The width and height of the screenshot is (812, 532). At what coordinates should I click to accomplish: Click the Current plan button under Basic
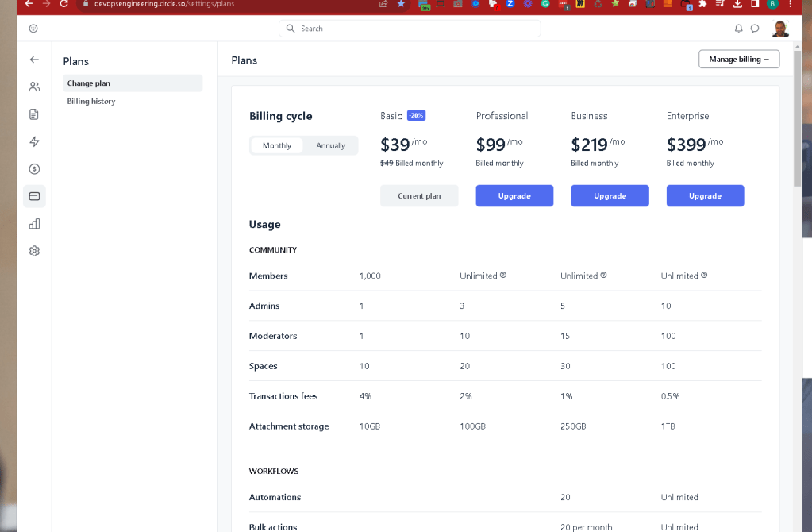click(x=419, y=196)
